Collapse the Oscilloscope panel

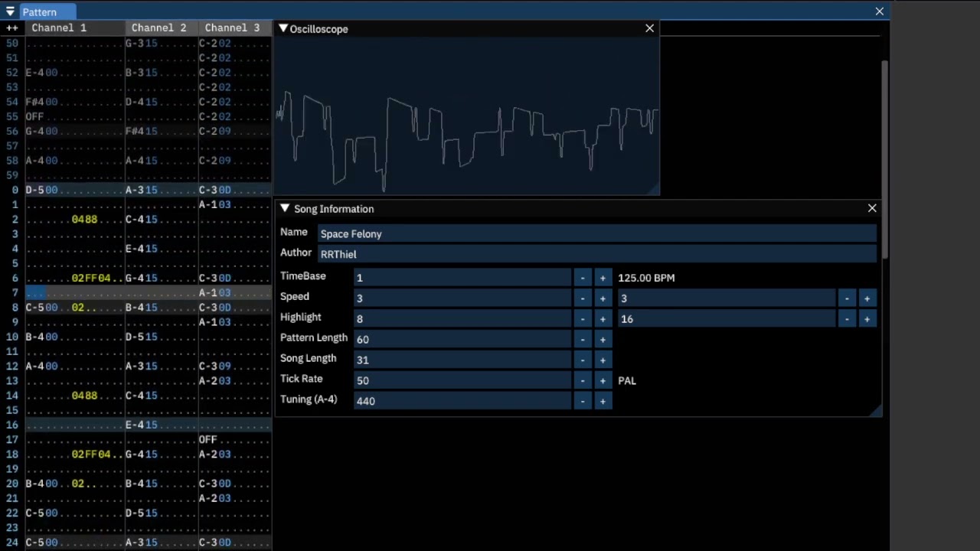(x=283, y=29)
